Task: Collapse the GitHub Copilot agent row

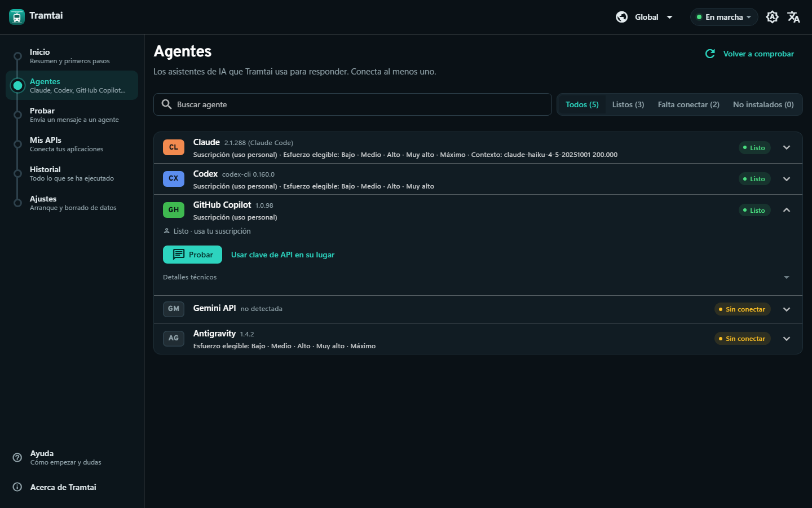Action: pyautogui.click(x=787, y=210)
